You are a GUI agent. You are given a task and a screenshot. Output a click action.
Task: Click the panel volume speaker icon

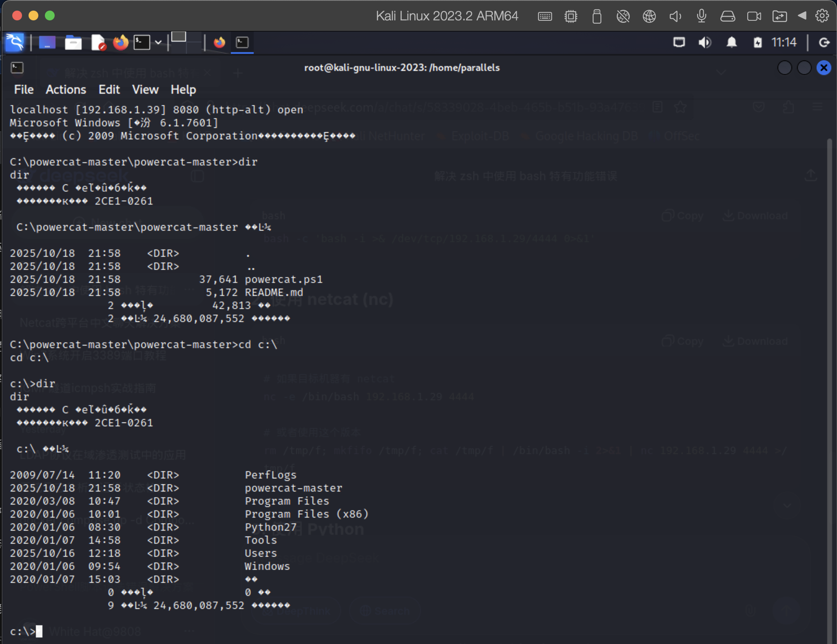pyautogui.click(x=705, y=42)
